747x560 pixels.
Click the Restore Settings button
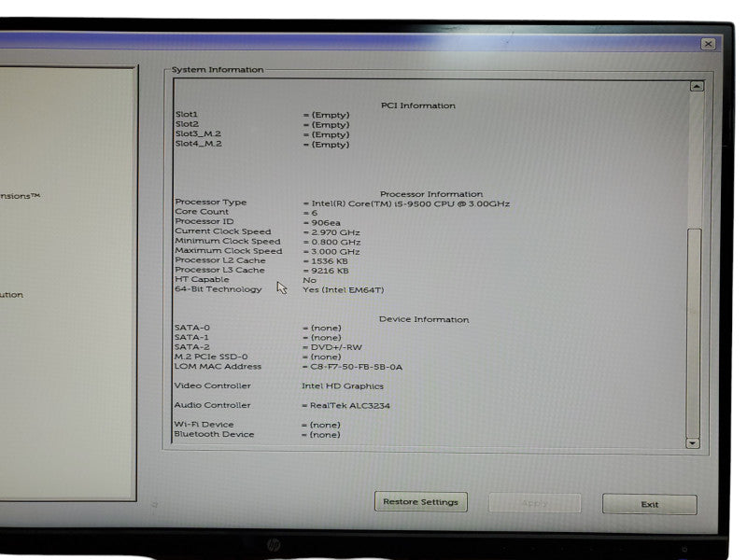pyautogui.click(x=421, y=502)
